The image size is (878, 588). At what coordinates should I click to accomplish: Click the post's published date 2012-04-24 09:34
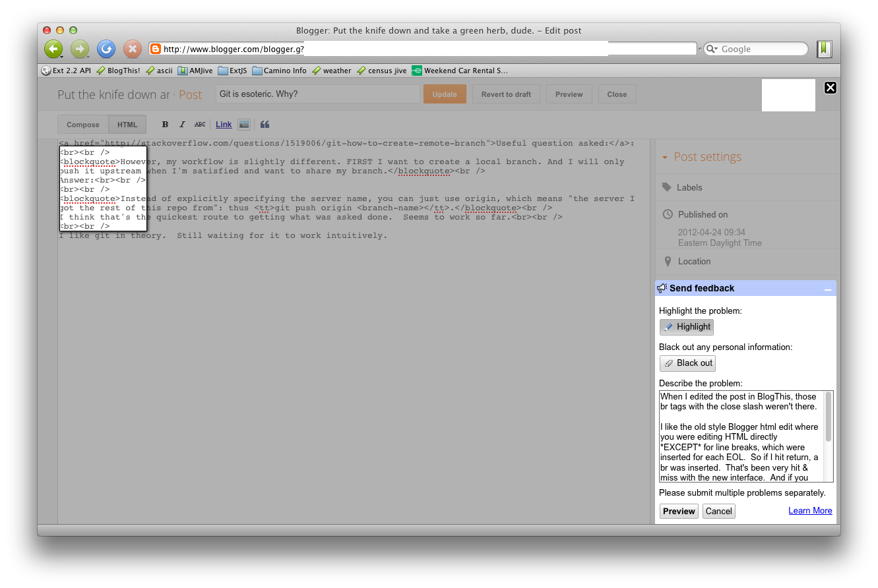coord(712,232)
